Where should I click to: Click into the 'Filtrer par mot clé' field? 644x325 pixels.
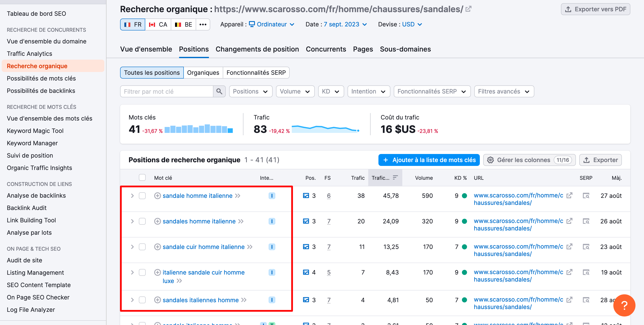pyautogui.click(x=167, y=92)
